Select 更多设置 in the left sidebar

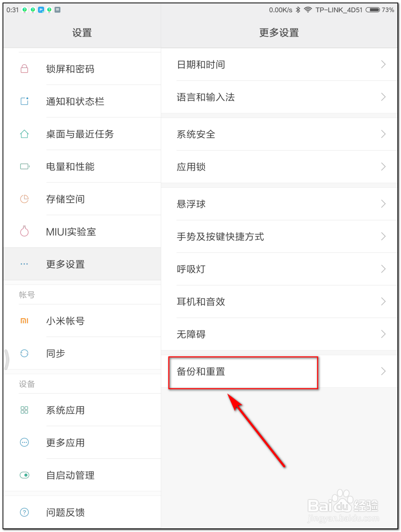point(65,264)
